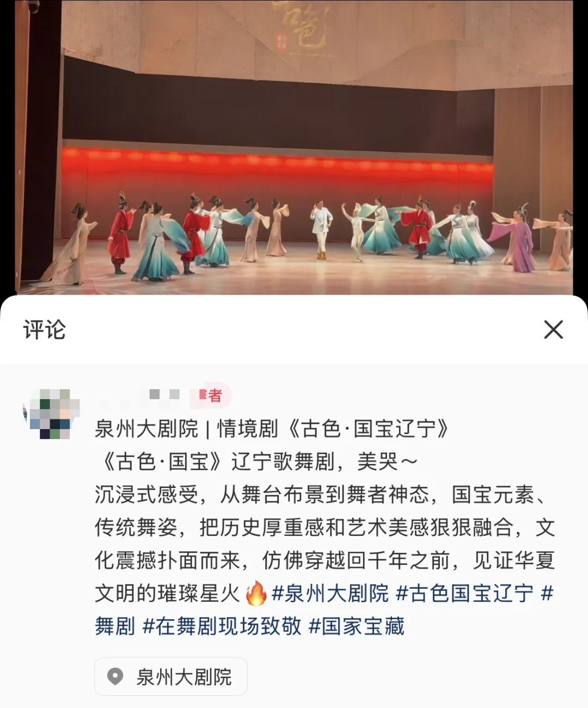Tap the white-suited performer at center stage
The image size is (588, 708).
point(321,229)
